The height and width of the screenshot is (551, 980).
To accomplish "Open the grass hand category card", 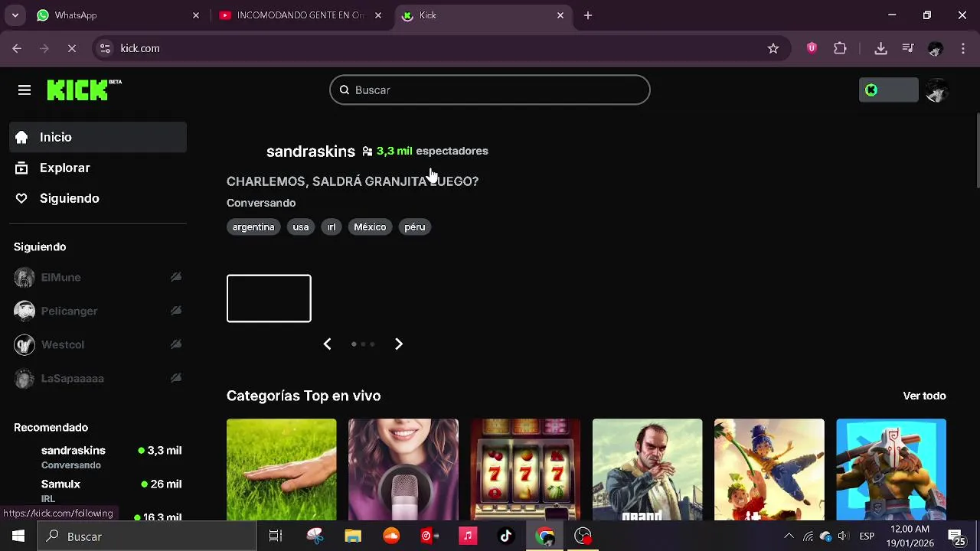I will [x=281, y=469].
